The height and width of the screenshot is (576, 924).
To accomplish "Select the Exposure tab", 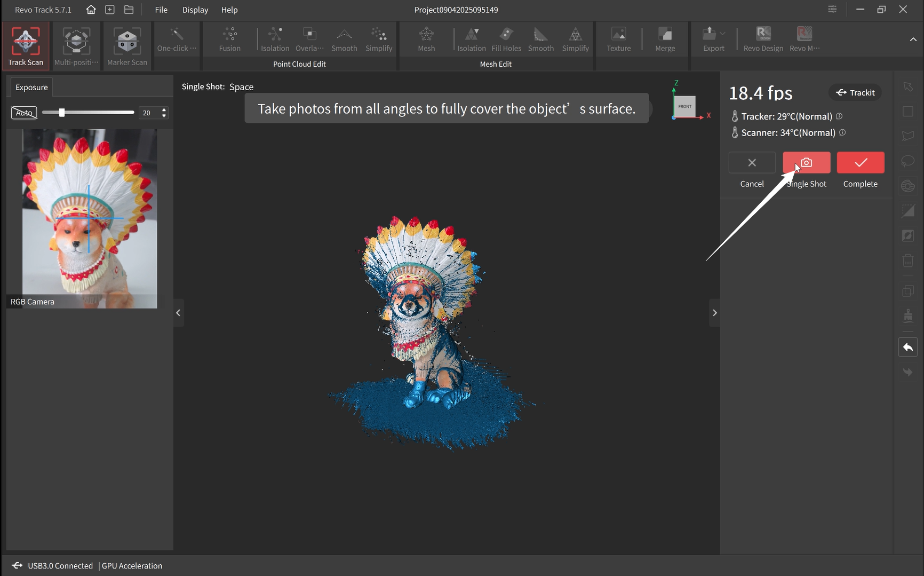I will click(31, 87).
